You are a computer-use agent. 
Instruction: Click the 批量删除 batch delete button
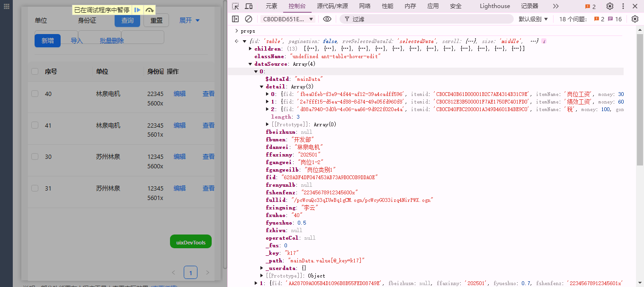click(x=112, y=41)
